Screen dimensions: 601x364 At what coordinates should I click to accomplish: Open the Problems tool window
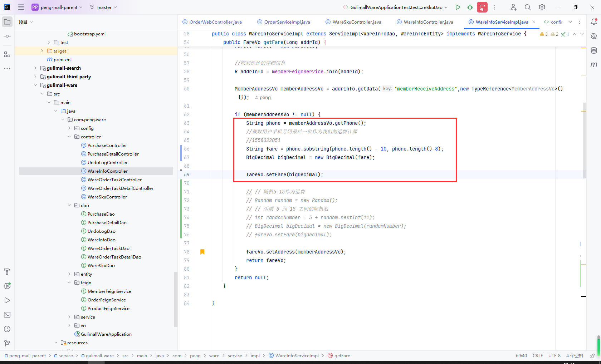coord(7,329)
